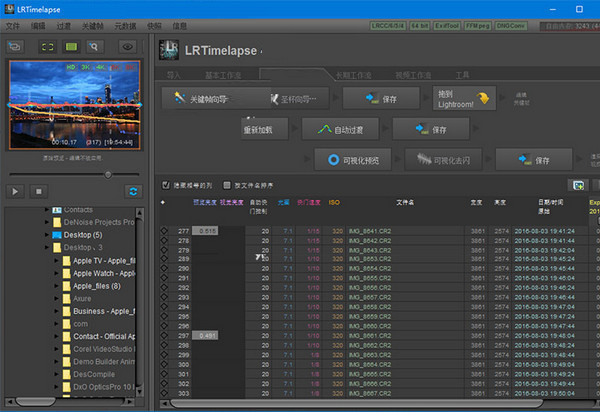
Task: Open the 文件 menu
Action: [x=13, y=24]
